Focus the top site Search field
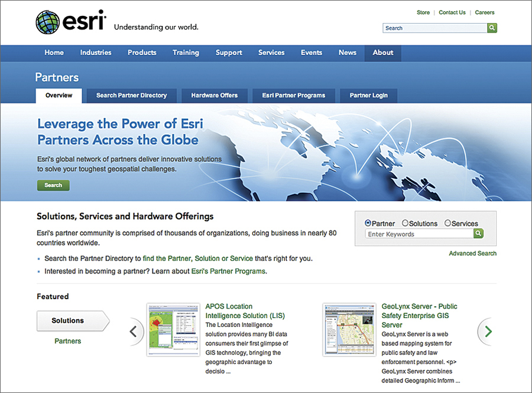This screenshot has height=393, width=532. click(435, 28)
